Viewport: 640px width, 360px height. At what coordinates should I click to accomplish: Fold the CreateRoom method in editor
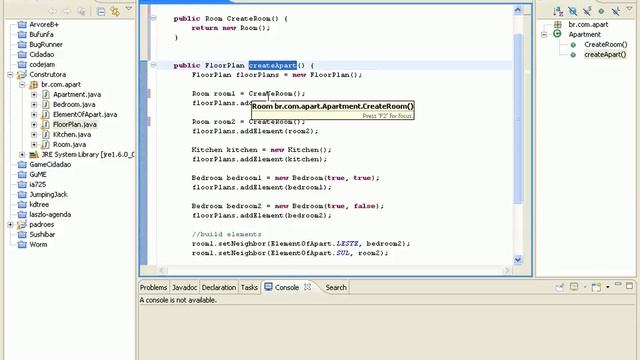[154, 18]
